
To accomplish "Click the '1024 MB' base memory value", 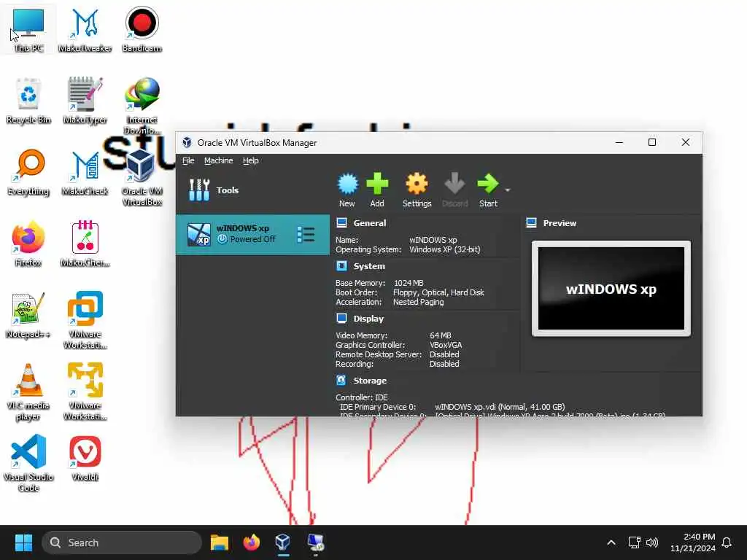I will click(409, 283).
